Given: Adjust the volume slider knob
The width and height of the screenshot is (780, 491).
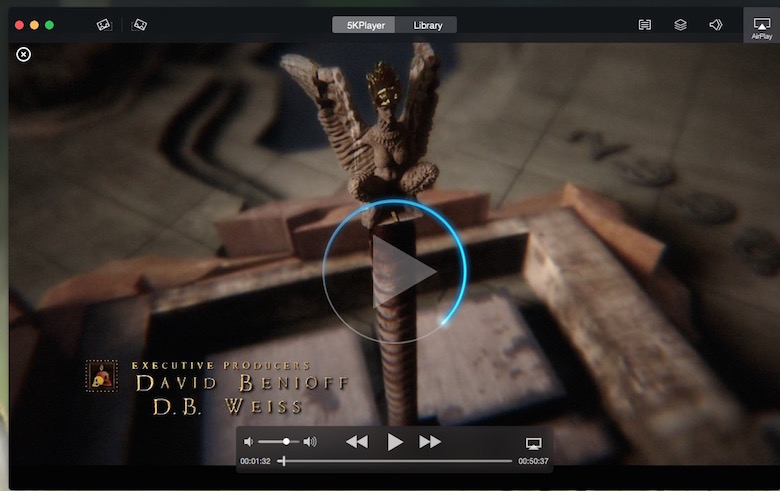Looking at the screenshot, I should tap(286, 441).
